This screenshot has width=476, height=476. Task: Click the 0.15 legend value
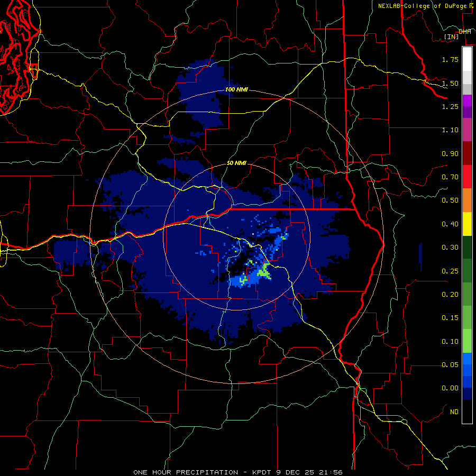pyautogui.click(x=450, y=318)
